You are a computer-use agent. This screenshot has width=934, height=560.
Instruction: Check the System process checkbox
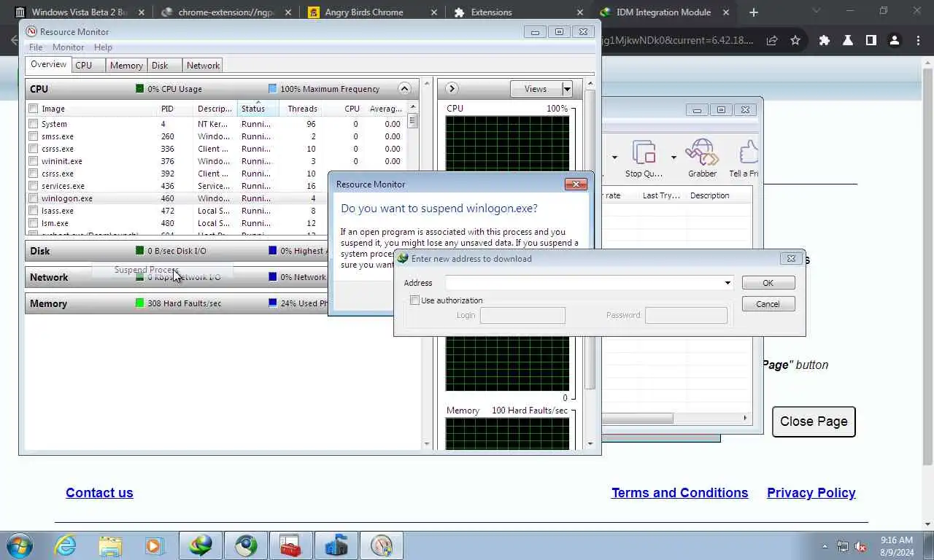pos(33,124)
